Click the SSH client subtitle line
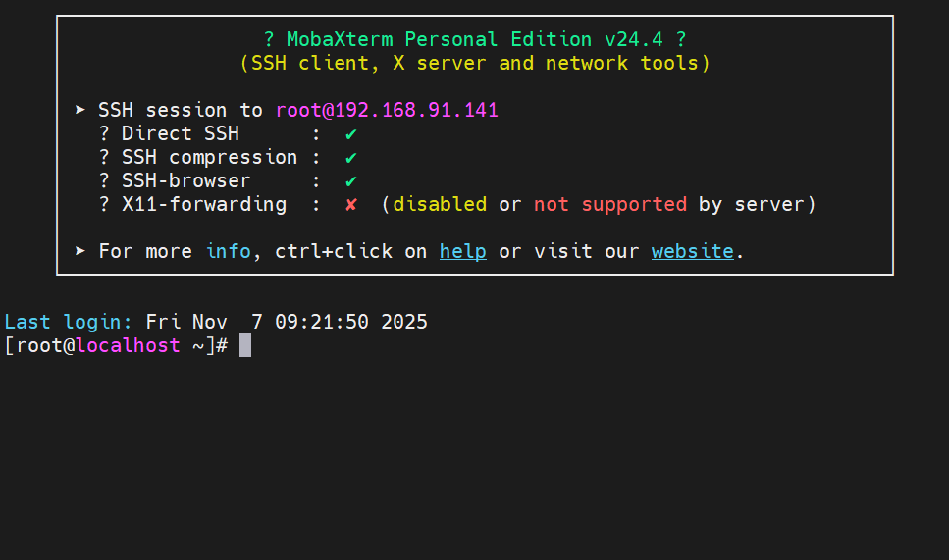This screenshot has width=949, height=560. tap(475, 63)
